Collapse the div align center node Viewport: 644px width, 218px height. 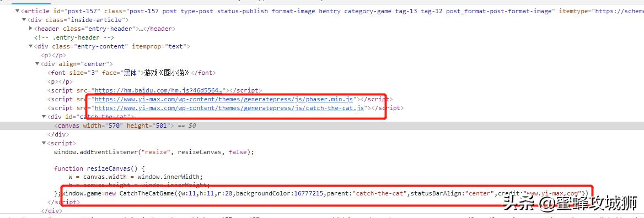coord(37,64)
